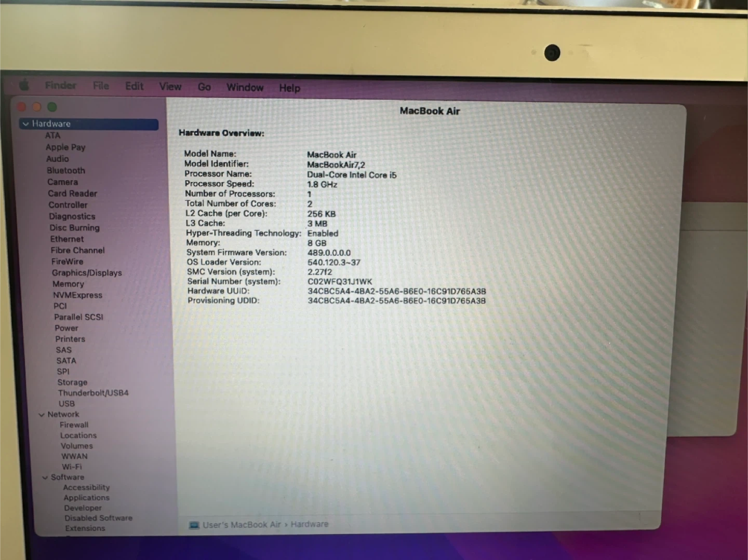
Task: Click the laptop icon in the path bar
Action: 194,525
